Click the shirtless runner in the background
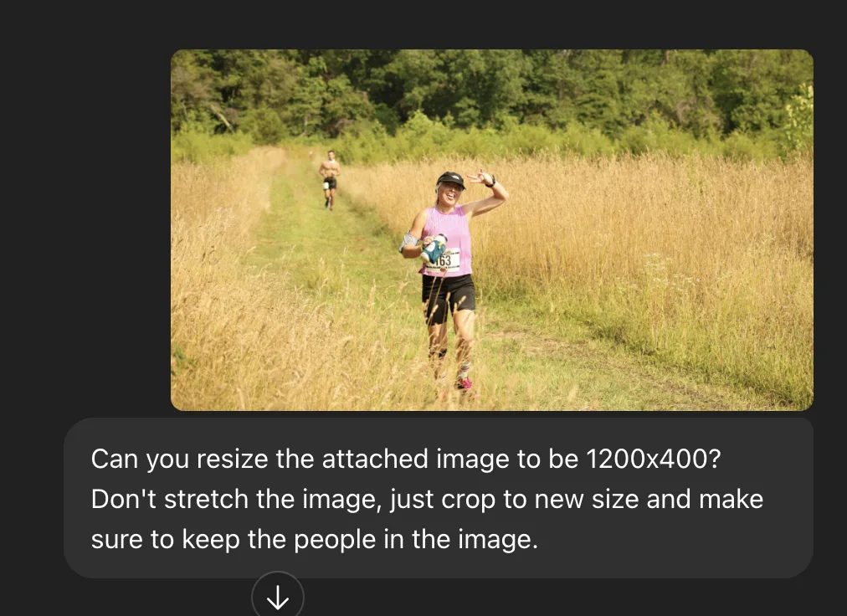Image resolution: width=847 pixels, height=616 pixels. click(330, 179)
